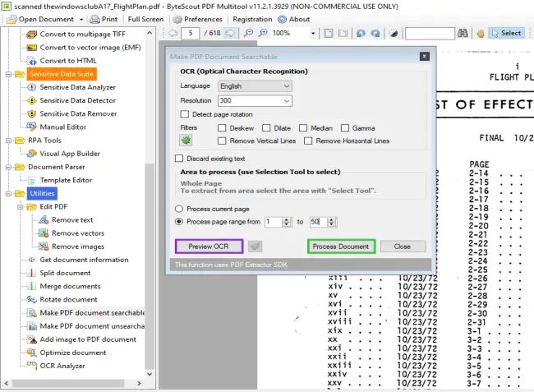The height and width of the screenshot is (392, 534).
Task: Collapse the Document Parser folder
Action: click(8, 167)
